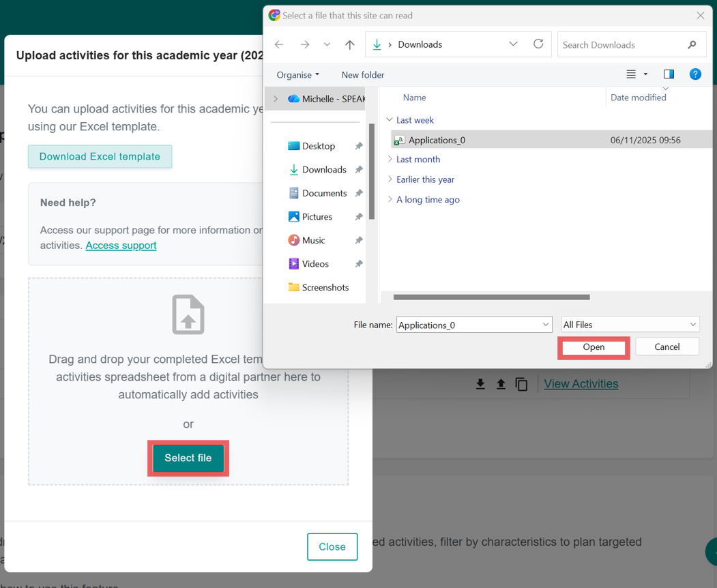Expand the address bar history dropdown
The width and height of the screenshot is (717, 588).
coord(513,44)
